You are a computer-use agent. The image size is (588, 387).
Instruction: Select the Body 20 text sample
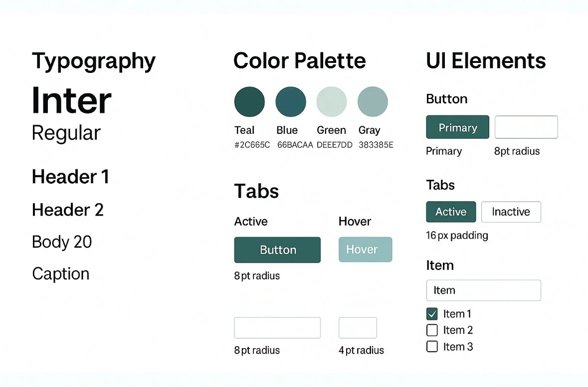(62, 242)
